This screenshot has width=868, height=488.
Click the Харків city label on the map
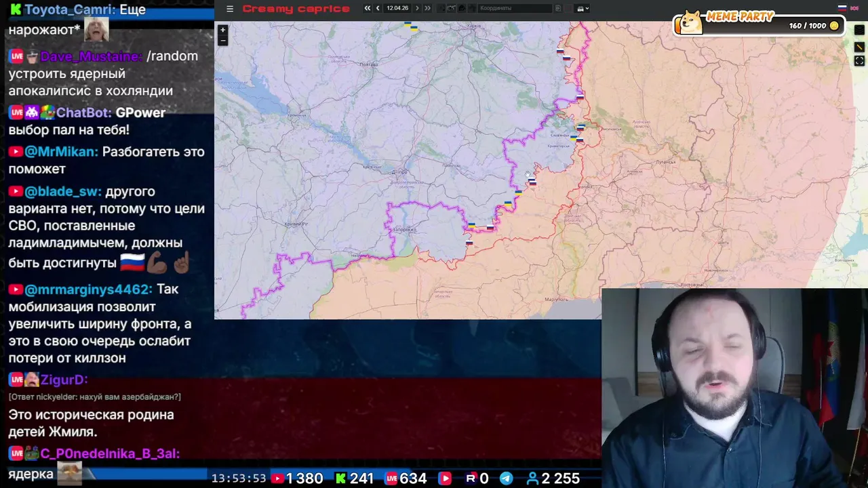point(474,26)
